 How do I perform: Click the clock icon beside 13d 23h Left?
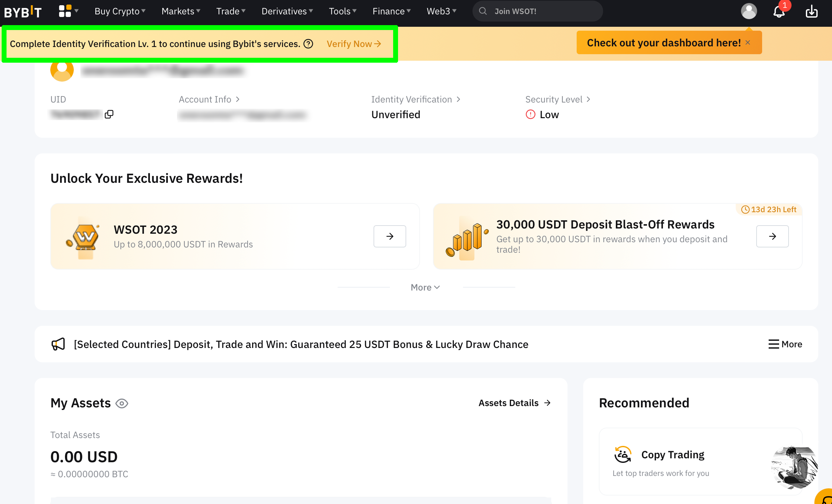[x=745, y=210]
